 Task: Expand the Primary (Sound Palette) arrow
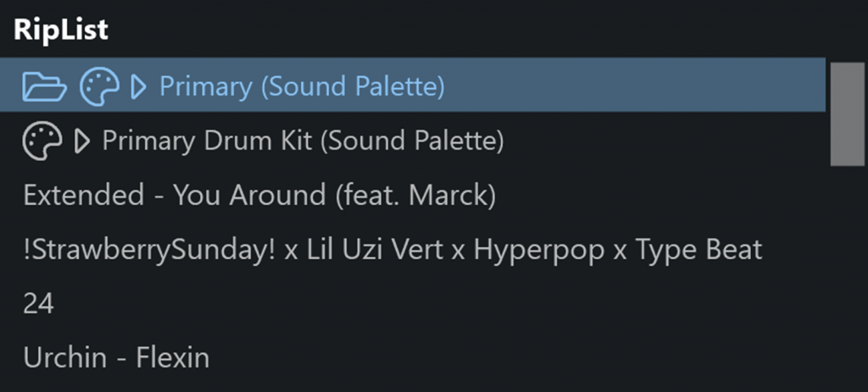coord(138,87)
